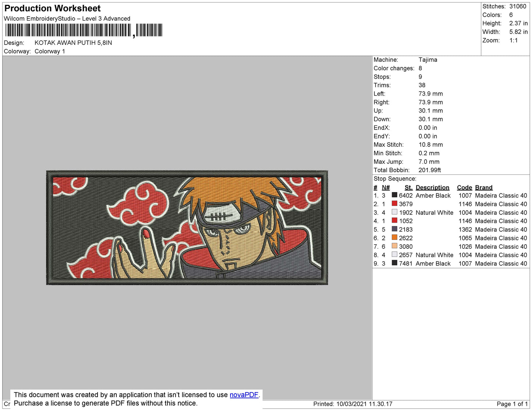The image size is (532, 411).
Task: Select the Color changes value 8
Action: pos(420,68)
